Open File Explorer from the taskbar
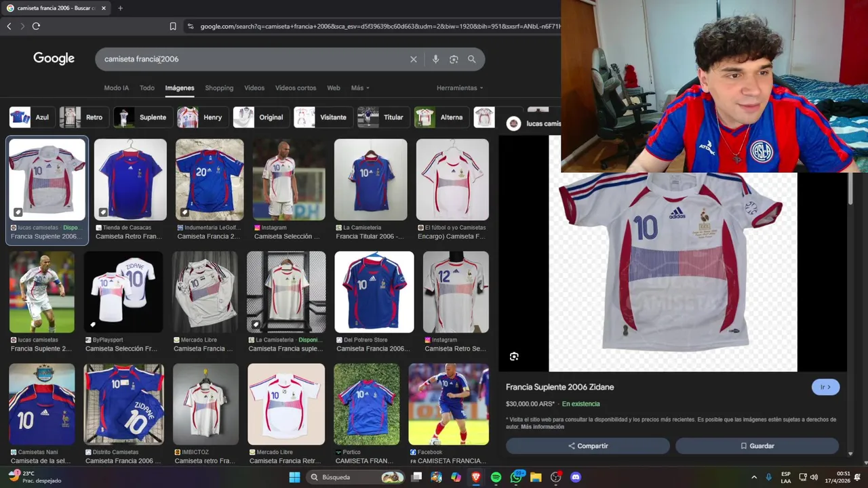Viewport: 868px width, 488px height. coord(536,477)
